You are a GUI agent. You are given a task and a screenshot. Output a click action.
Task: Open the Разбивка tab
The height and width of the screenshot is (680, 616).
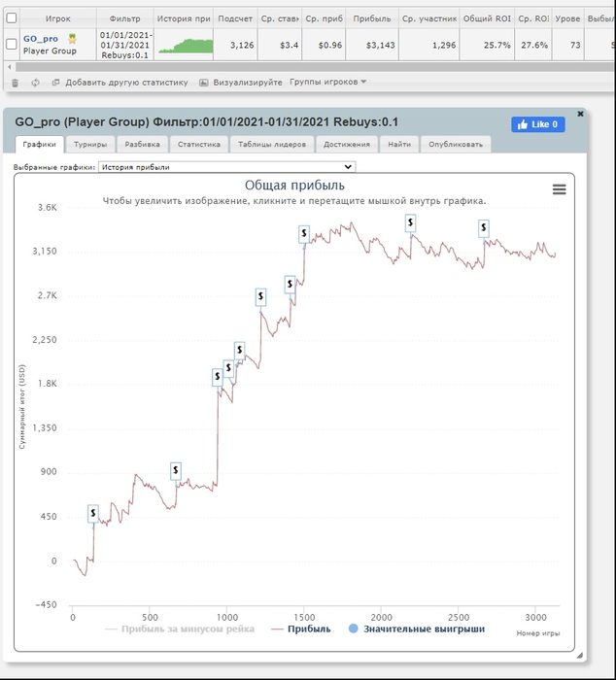tap(142, 145)
